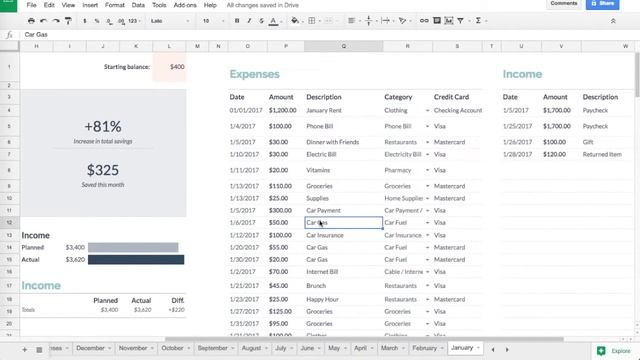Open the January tab dropdown arrow
640x360 pixels.
tap(478, 348)
